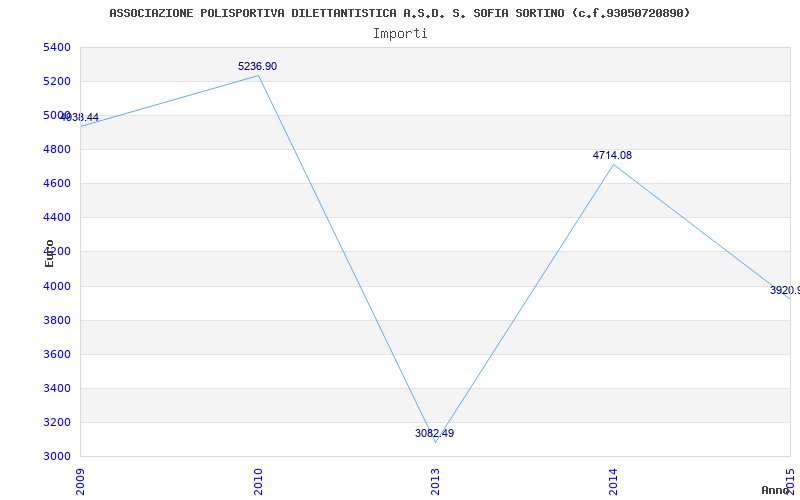Select the 2015 x-axis year label
This screenshot has width=800, height=500.
coord(790,482)
